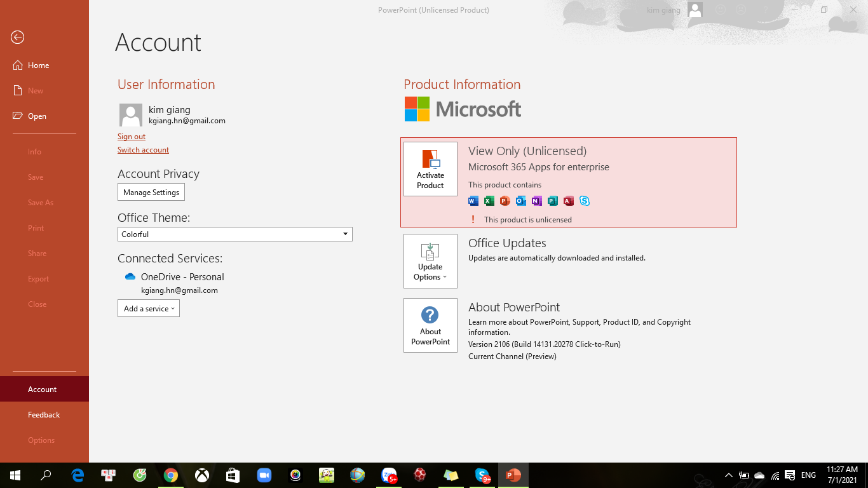Image resolution: width=868 pixels, height=488 pixels.
Task: Click the View Only (Unlicensed) heading
Action: point(527,151)
